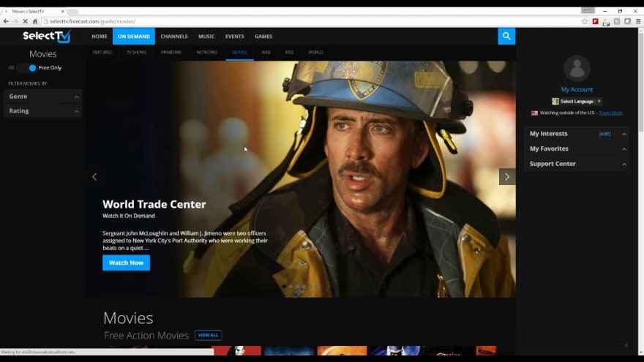Expand the My Favorites section
644x362 pixels.
577,148
